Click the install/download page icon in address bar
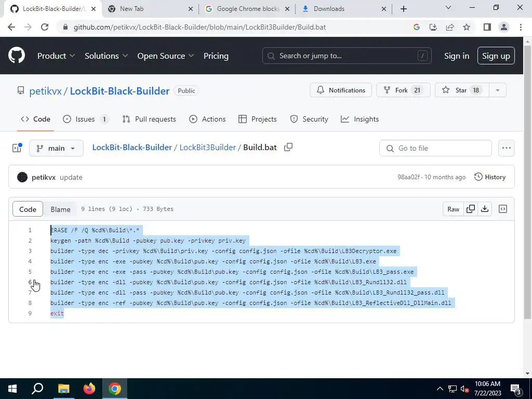Image resolution: width=532 pixels, height=399 pixels. [x=433, y=27]
